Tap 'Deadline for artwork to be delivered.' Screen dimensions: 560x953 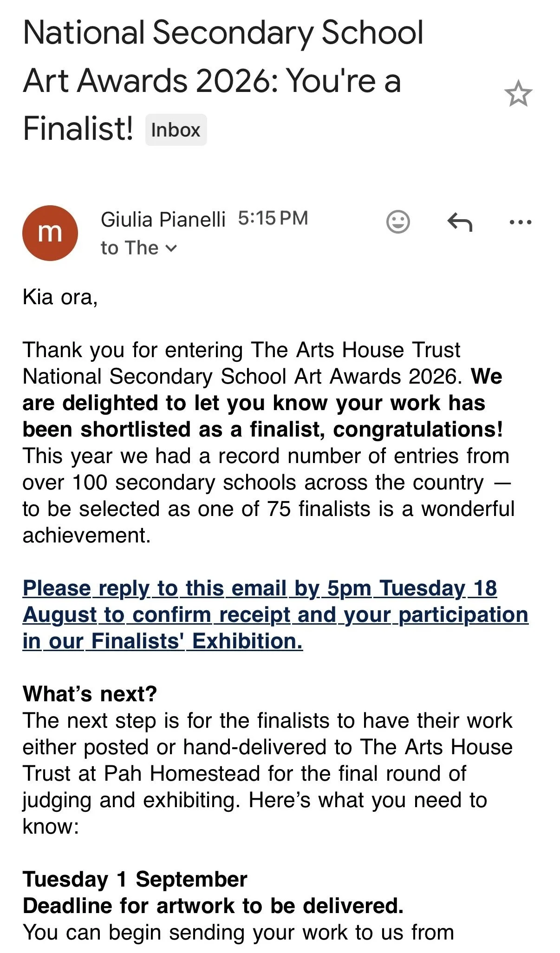(213, 906)
